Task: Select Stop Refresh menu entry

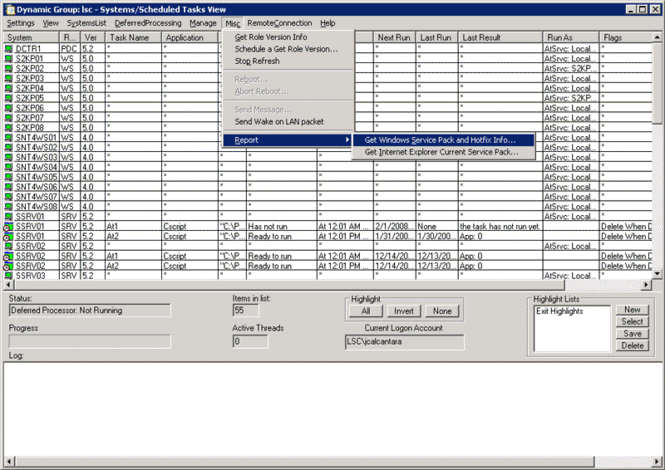Action: point(288,61)
